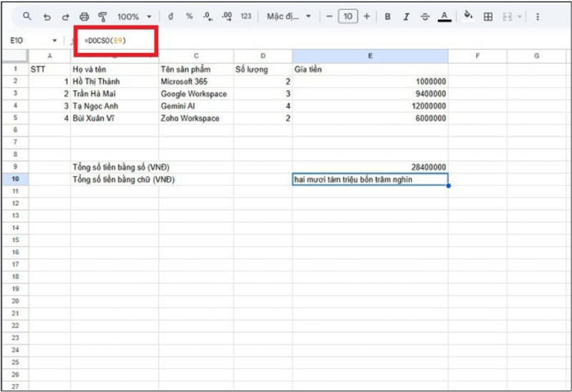Screen dimensions: 572x392
Task: Open the 123 number formats menu
Action: click(246, 16)
